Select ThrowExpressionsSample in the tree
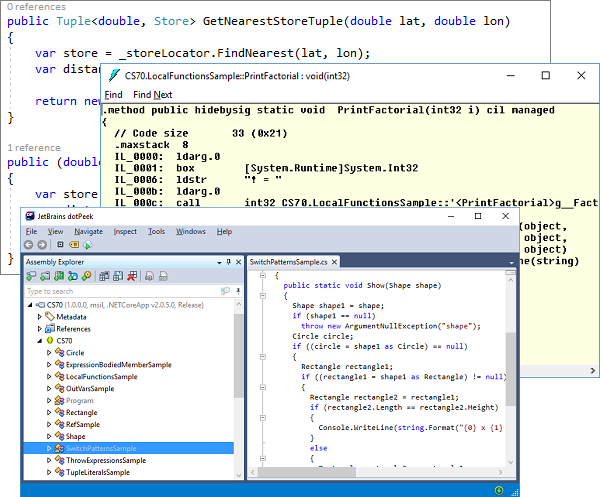The image size is (600, 497). tap(106, 460)
